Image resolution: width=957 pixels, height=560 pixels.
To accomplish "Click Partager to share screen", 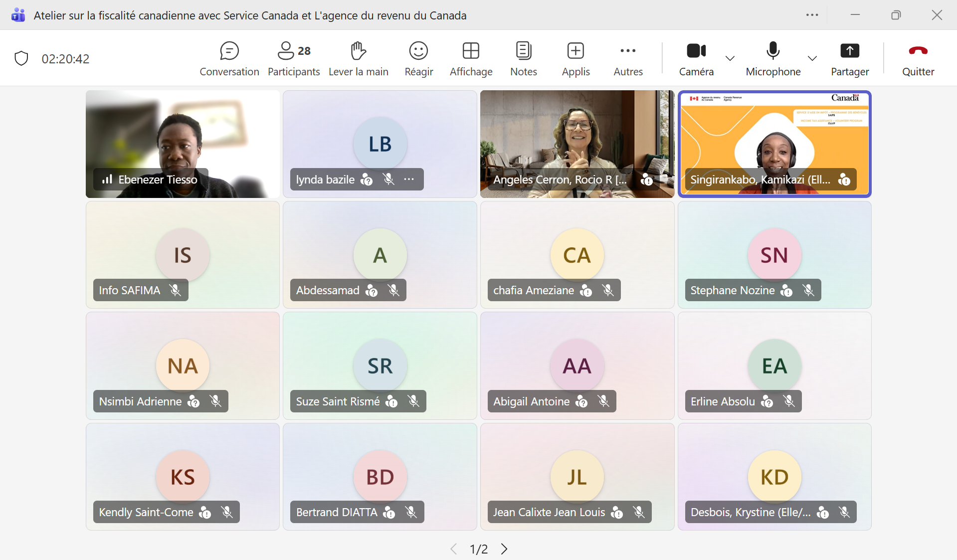I will [x=850, y=59].
